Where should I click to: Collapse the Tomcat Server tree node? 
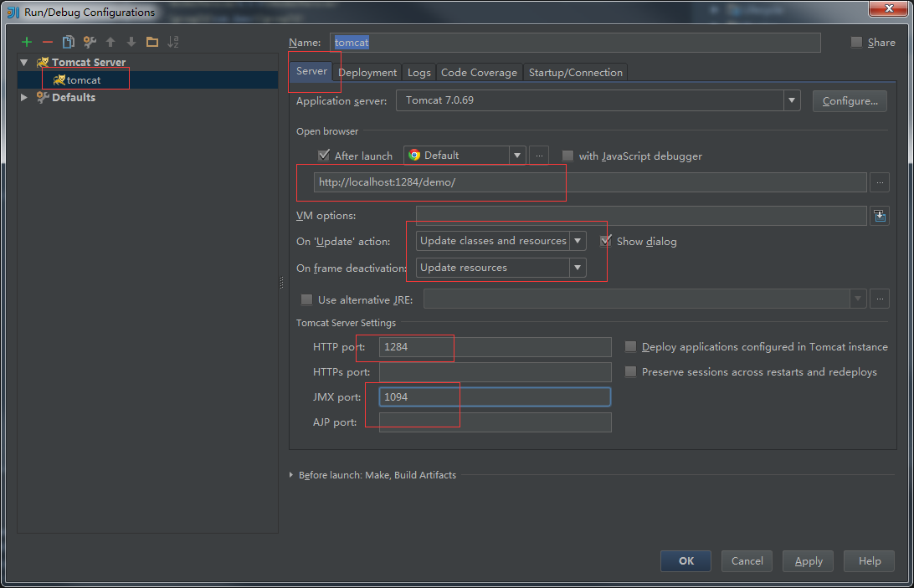pos(24,63)
